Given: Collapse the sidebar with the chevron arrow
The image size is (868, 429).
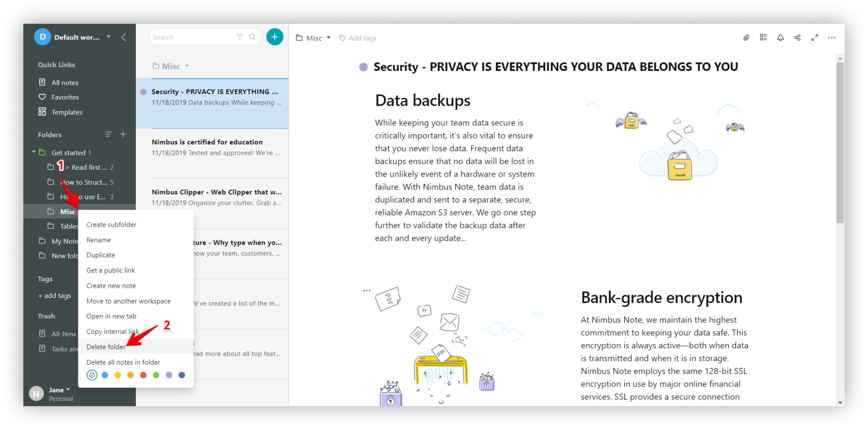Looking at the screenshot, I should 124,37.
